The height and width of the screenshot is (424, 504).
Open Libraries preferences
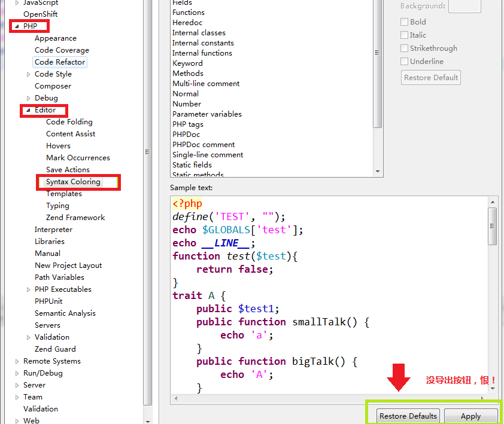pos(50,242)
